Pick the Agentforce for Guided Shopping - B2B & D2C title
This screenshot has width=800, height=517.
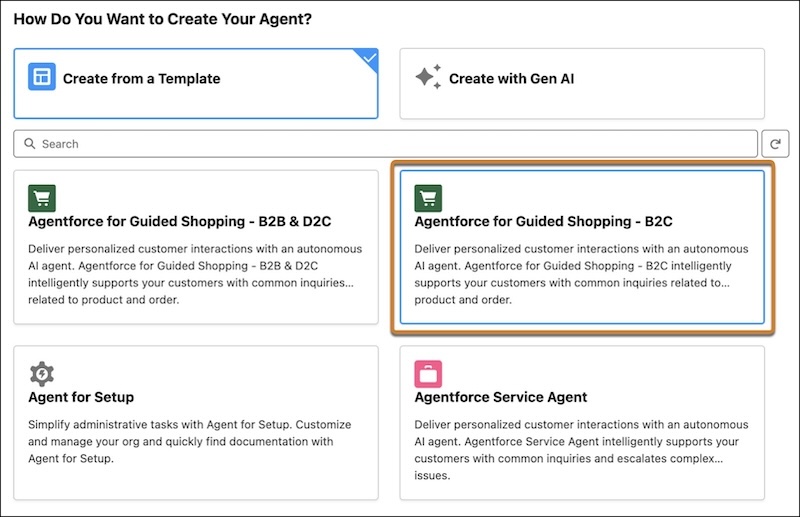click(x=180, y=221)
